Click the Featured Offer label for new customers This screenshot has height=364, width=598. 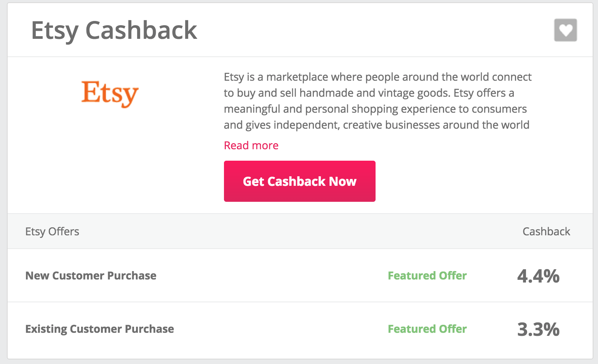click(427, 276)
